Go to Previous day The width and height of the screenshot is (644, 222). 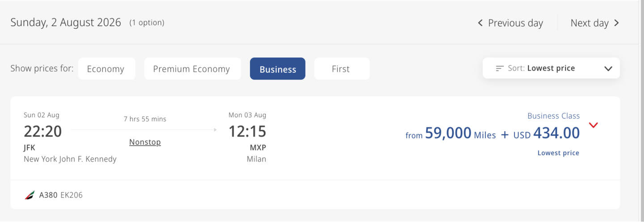point(510,23)
